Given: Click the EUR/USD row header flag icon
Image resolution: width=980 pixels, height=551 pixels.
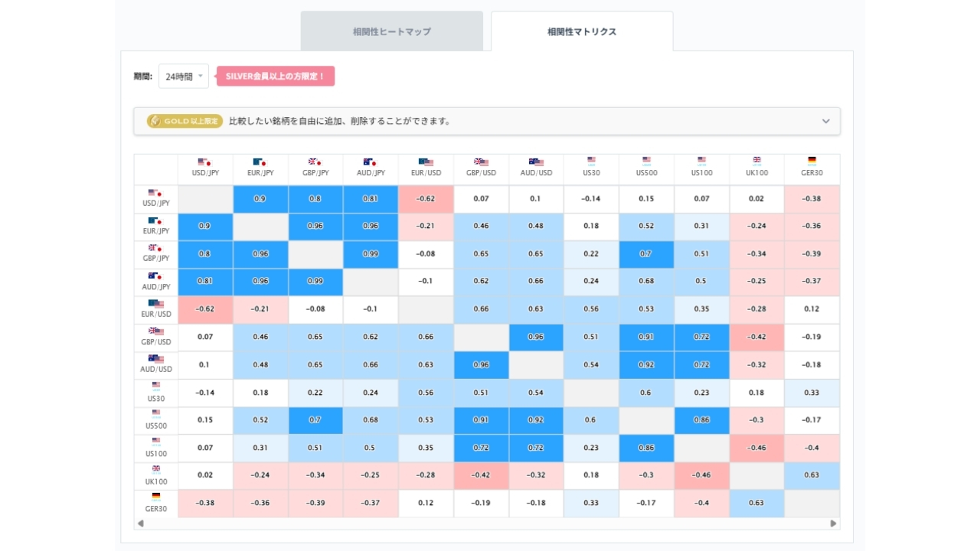Looking at the screenshot, I should [x=155, y=304].
